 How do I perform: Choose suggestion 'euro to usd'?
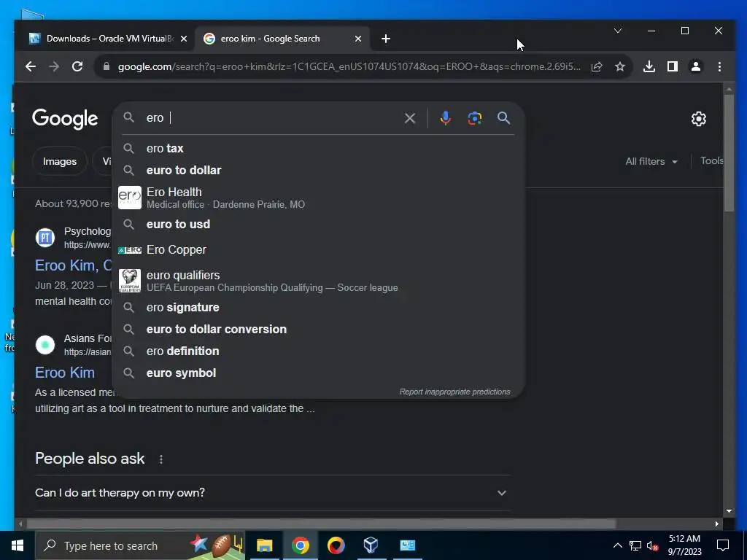tap(318, 225)
